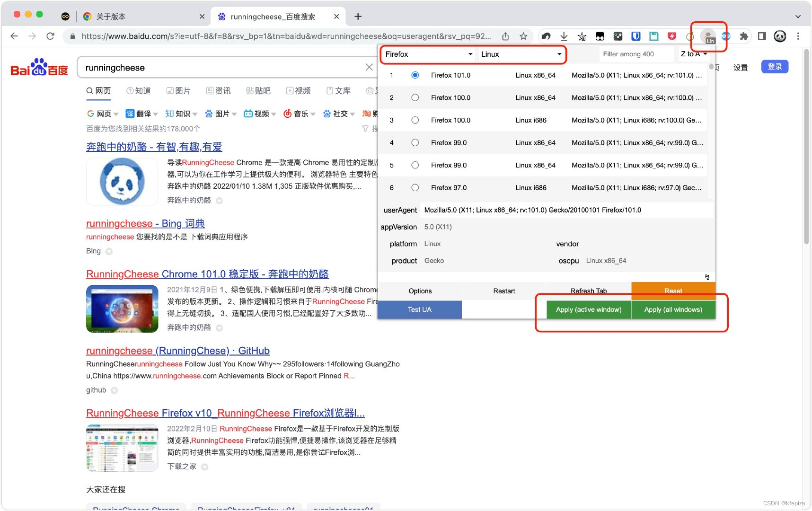Open the Linux operating system dropdown

click(521, 54)
